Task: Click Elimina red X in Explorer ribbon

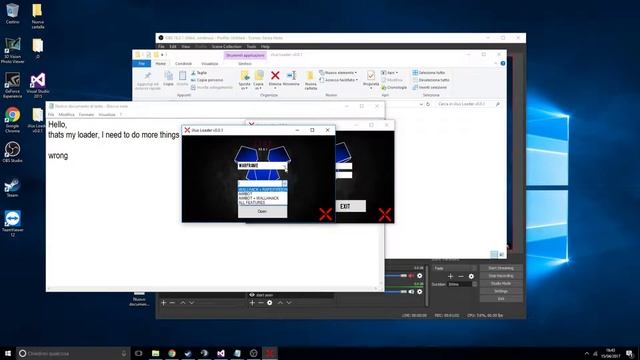Action: (x=275, y=76)
